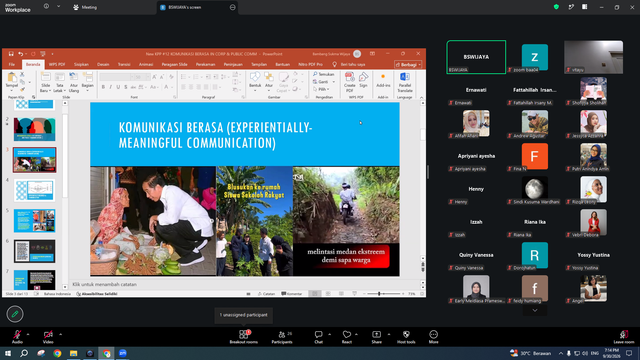The image size is (640, 360).
Task: Click Aksesibilitas Selidiki in status bar
Action: [97, 293]
